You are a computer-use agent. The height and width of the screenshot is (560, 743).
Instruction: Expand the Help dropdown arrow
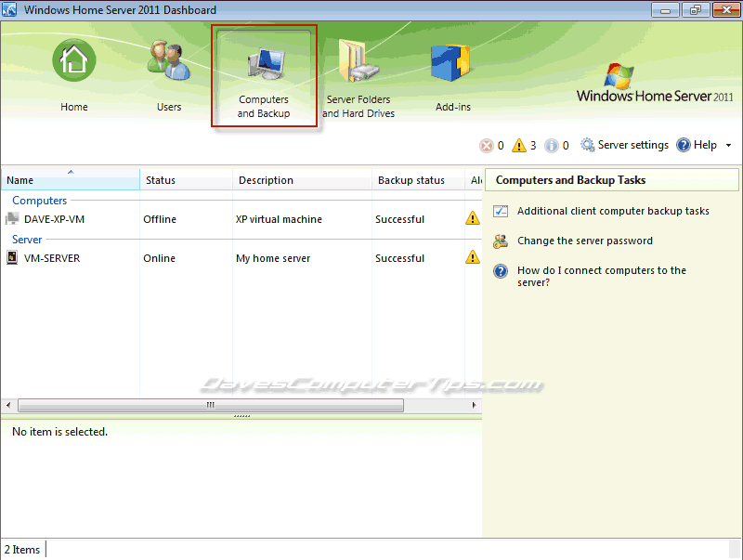point(729,146)
